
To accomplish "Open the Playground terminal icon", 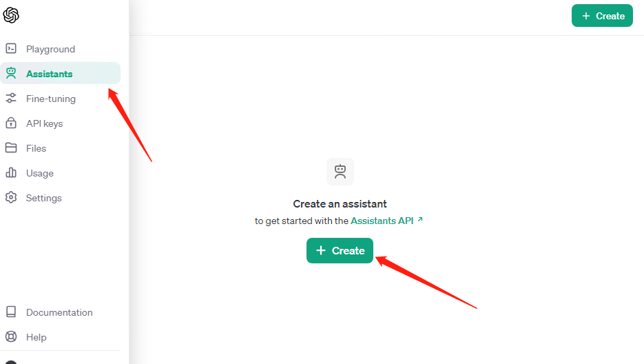I will click(11, 48).
